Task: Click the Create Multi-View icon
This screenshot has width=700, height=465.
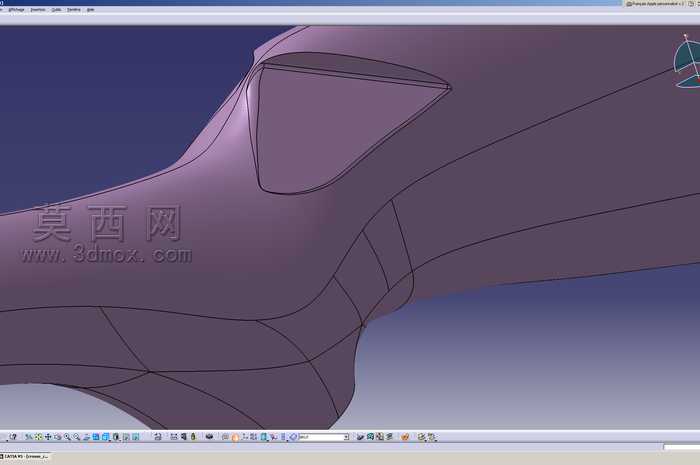Action: (x=96, y=437)
